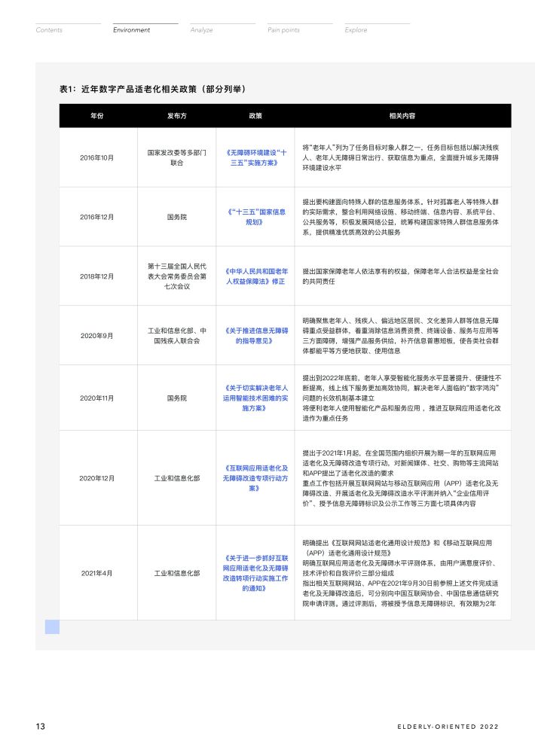Select the 2021年4月 year cell
This screenshot has width=535, height=756.
click(97, 573)
